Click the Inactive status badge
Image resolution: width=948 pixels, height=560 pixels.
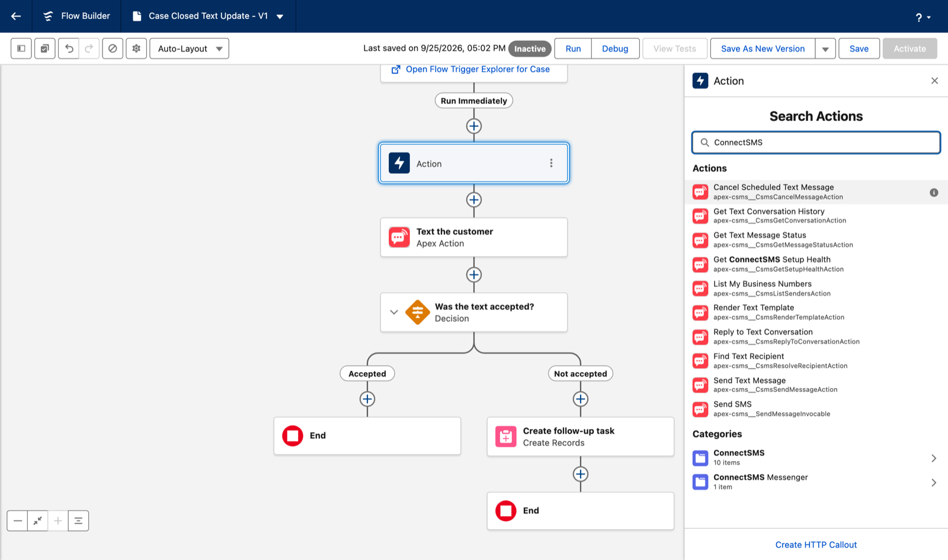pyautogui.click(x=530, y=49)
